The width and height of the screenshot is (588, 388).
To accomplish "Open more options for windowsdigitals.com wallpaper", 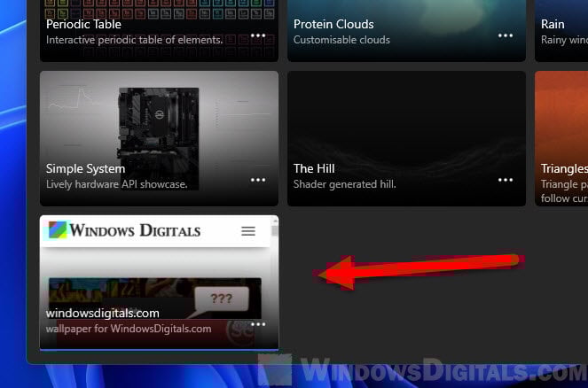I will (x=258, y=324).
